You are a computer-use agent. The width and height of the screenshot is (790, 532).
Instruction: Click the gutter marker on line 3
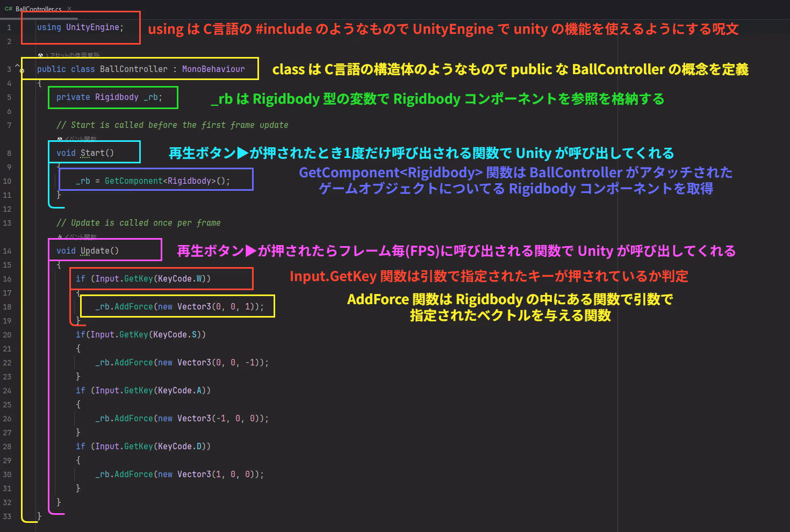[22, 71]
